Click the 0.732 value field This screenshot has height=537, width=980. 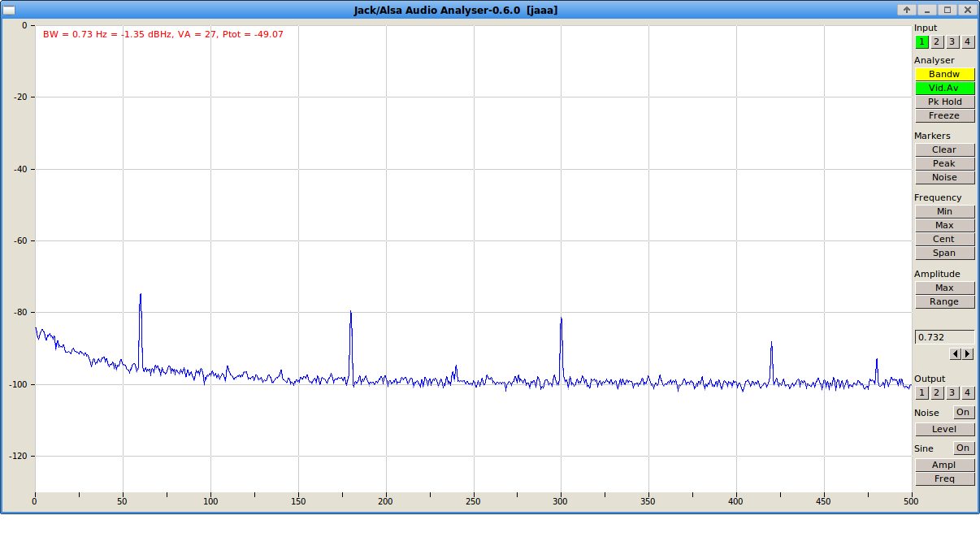click(945, 337)
